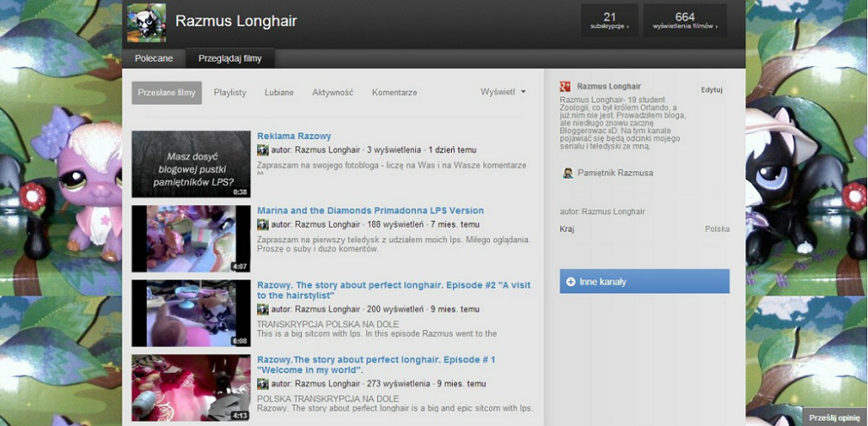Click author avatar under Episode # 1 video

(x=263, y=384)
